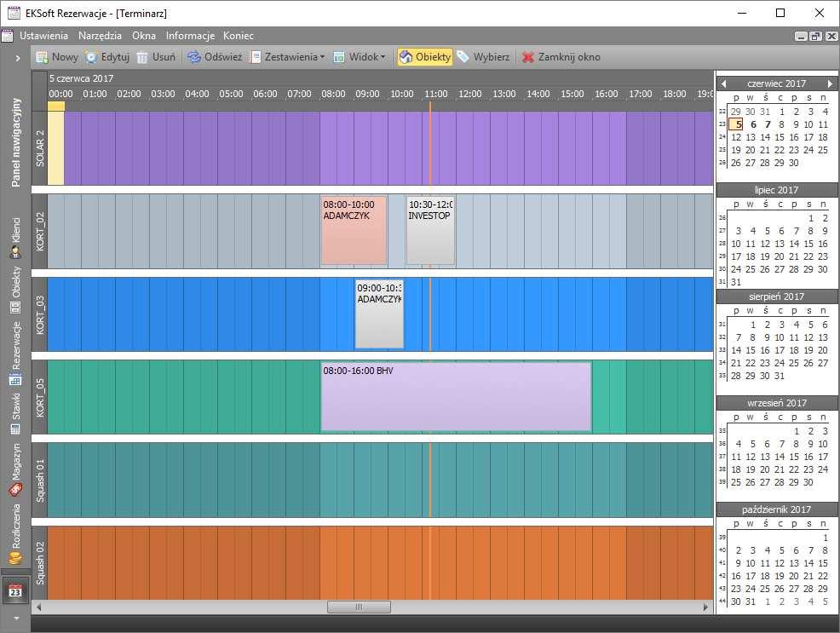Click the lipiec 2017 month header
This screenshot has width=840, height=633.
pos(776,190)
